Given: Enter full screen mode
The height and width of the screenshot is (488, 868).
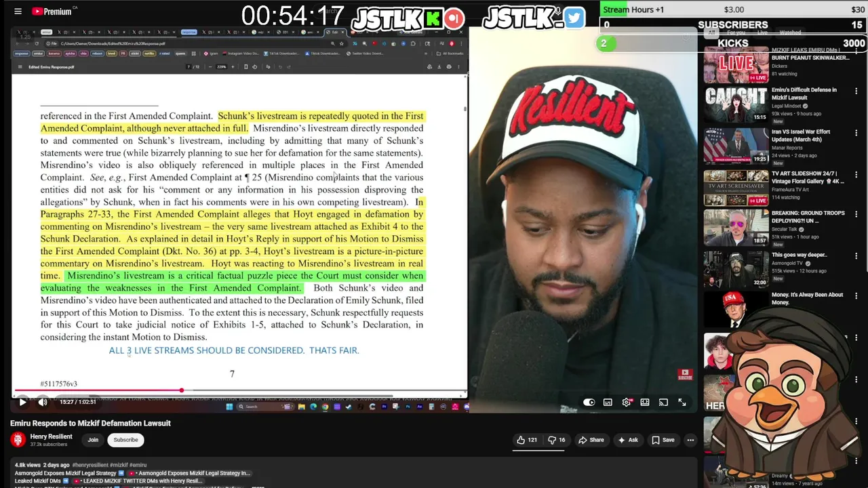Looking at the screenshot, I should 682,403.
